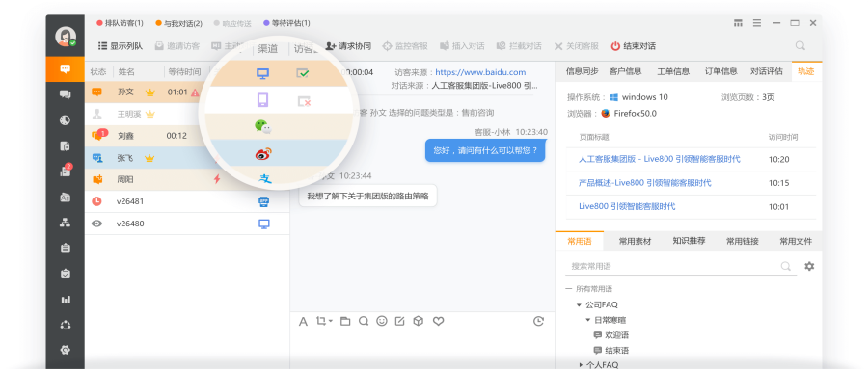Open common phrases settings gear

pos(809,266)
